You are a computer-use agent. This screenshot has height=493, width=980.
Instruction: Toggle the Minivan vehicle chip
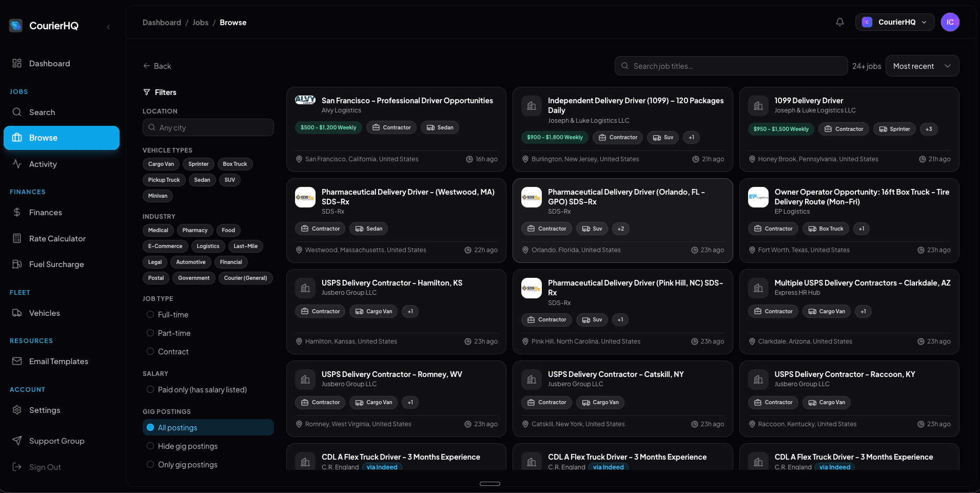[x=158, y=196]
